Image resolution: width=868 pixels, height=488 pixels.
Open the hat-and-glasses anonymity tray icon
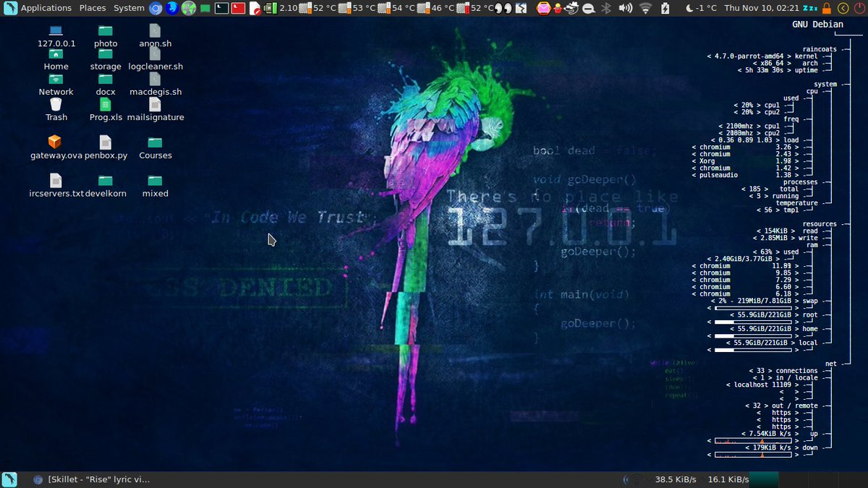[x=572, y=9]
